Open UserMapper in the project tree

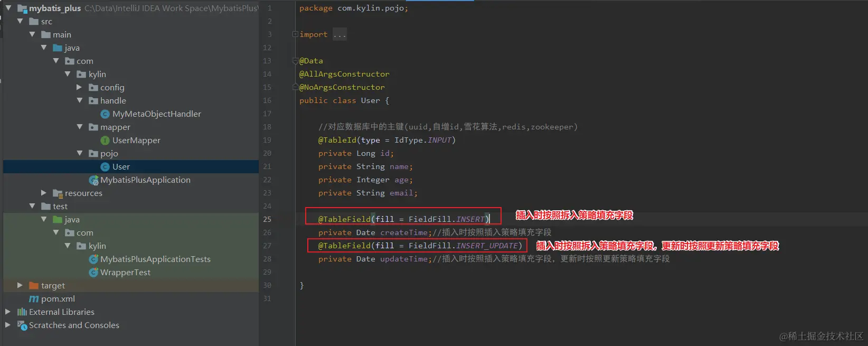tap(136, 140)
